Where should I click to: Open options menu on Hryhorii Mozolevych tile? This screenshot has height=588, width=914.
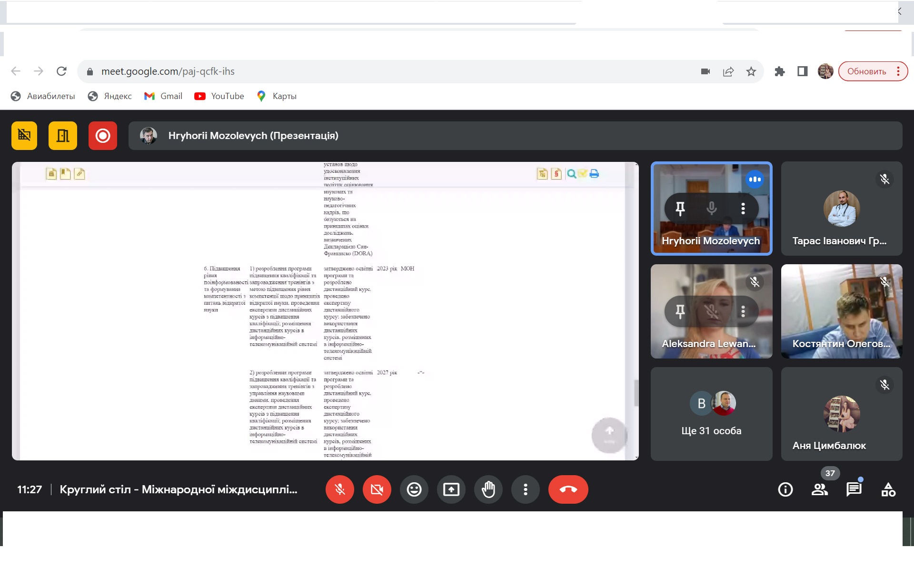pyautogui.click(x=743, y=208)
